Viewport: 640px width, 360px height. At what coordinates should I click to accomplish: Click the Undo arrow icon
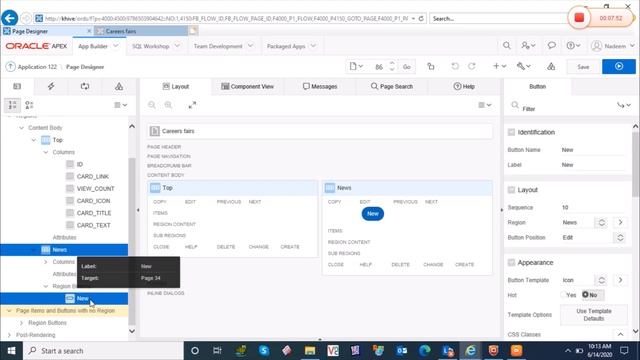coord(455,66)
